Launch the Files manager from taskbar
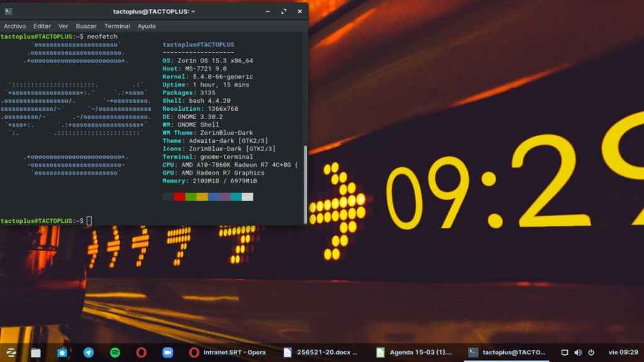Screen dimensions: 644x362 (36, 352)
